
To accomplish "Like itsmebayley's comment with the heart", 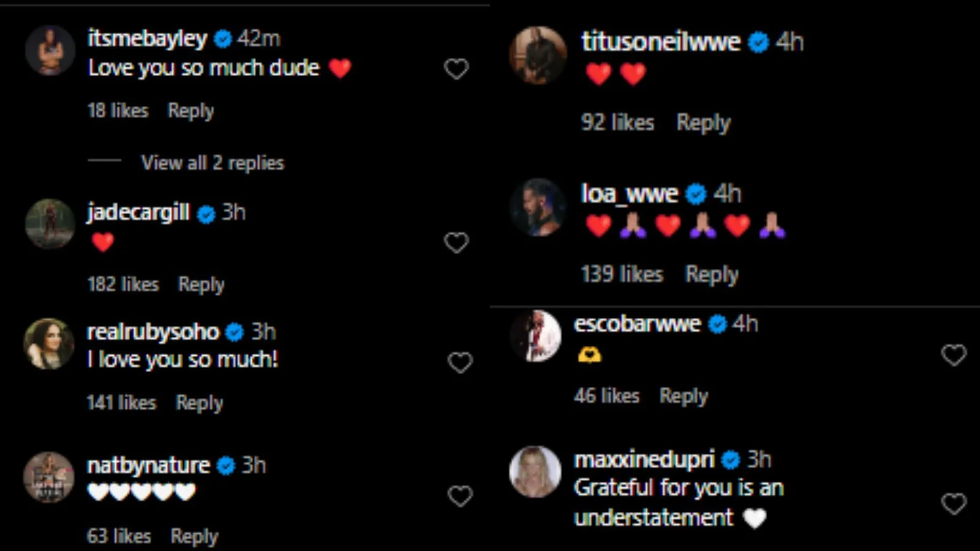I will coord(456,69).
